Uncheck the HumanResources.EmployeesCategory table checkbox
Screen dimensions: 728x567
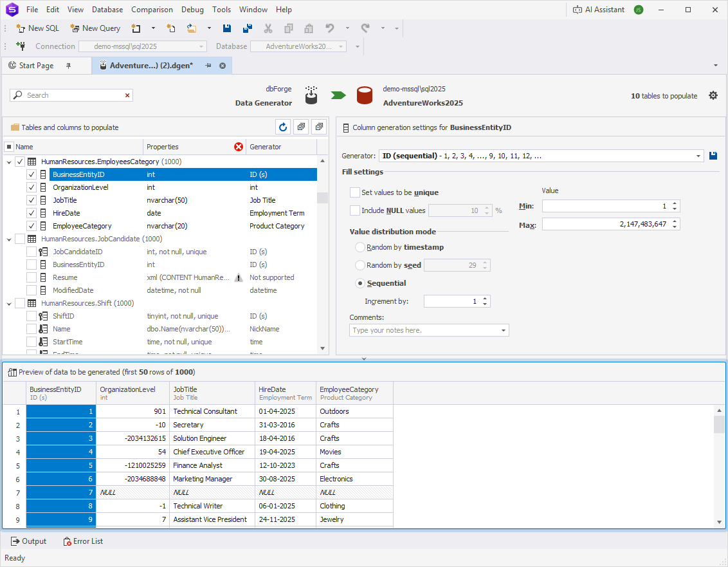coord(20,162)
